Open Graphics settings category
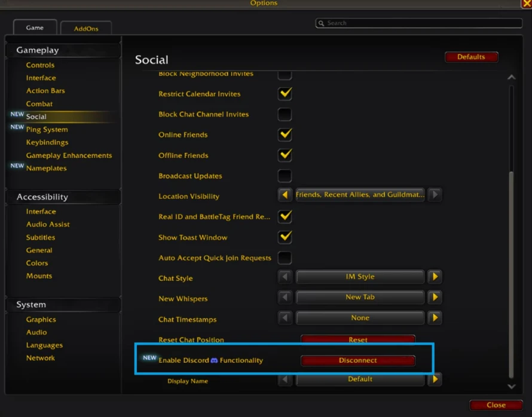This screenshot has height=417, width=532. click(x=41, y=320)
